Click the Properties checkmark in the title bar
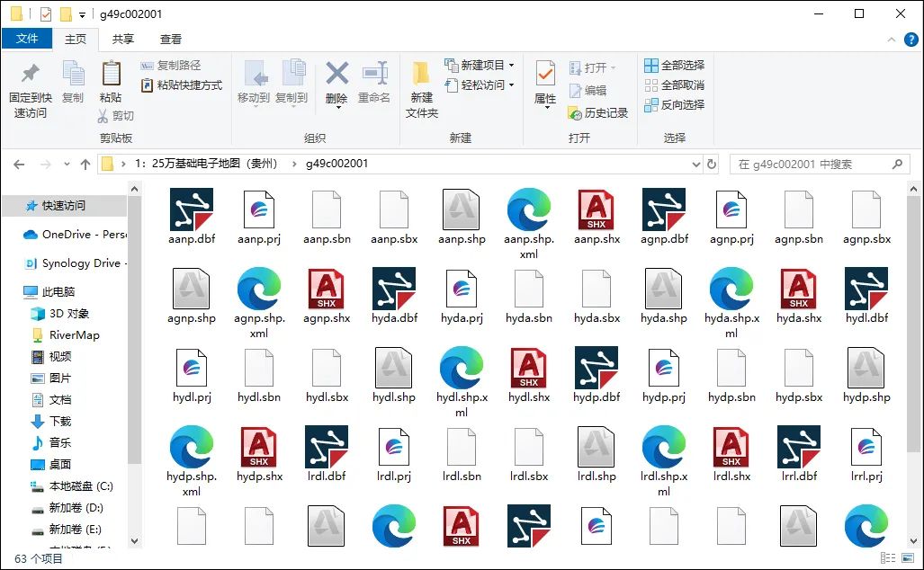 [x=45, y=13]
